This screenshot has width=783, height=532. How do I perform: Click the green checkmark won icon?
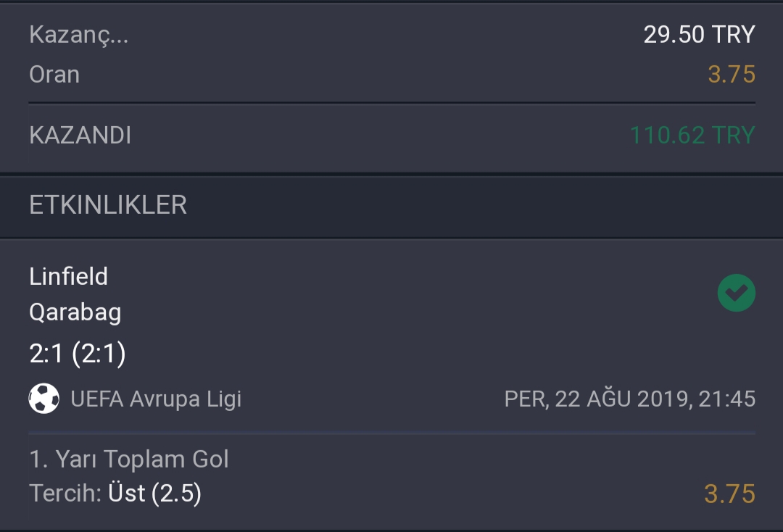(736, 293)
